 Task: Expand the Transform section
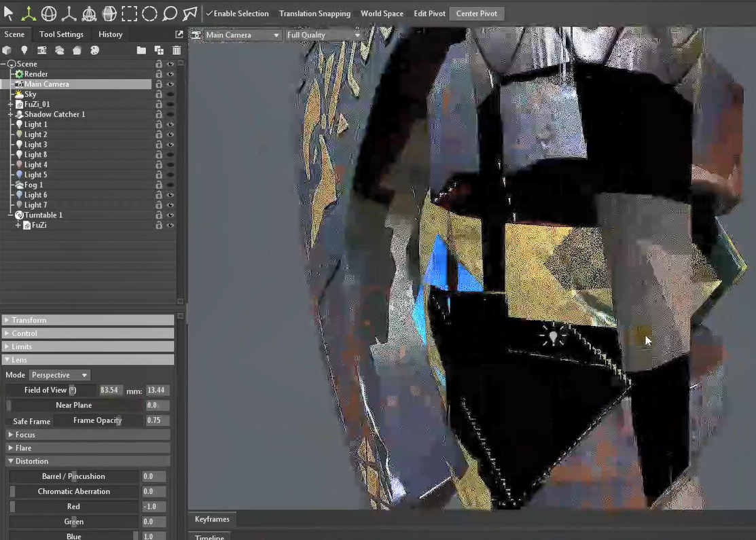[x=7, y=320]
